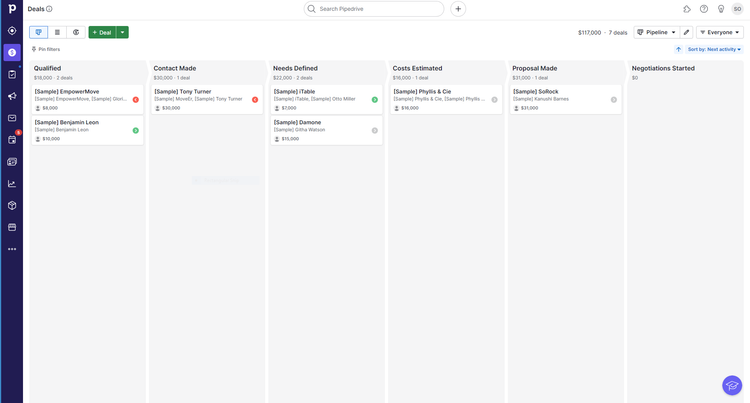
Task: Click the Costs Estimated stage header
Action: [417, 68]
